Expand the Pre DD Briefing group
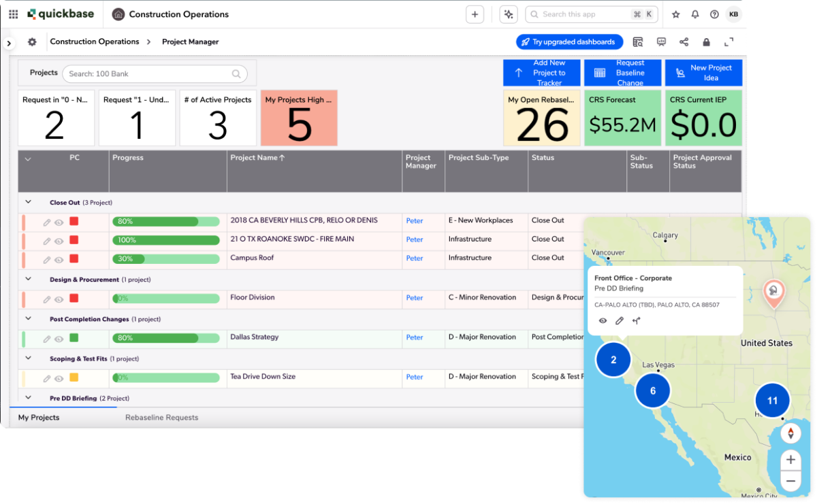 [x=28, y=398]
